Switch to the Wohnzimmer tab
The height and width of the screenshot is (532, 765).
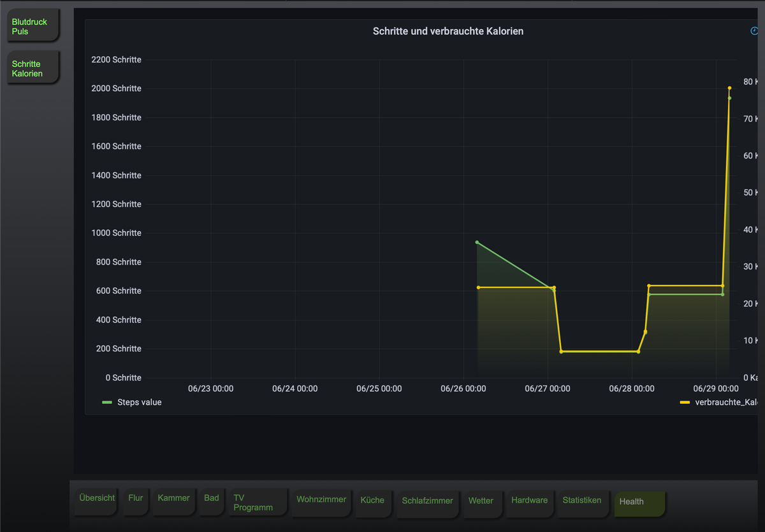321,503
